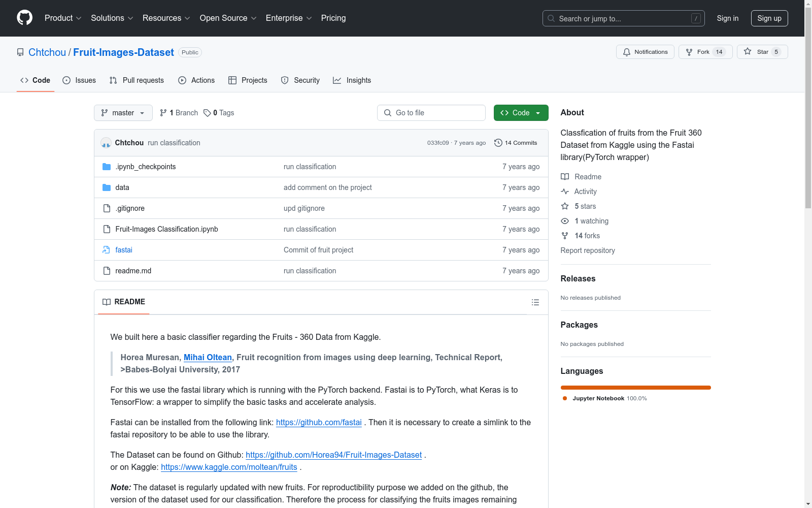812x508 pixels.
Task: Click the bell icon in Notifications
Action: click(x=627, y=52)
